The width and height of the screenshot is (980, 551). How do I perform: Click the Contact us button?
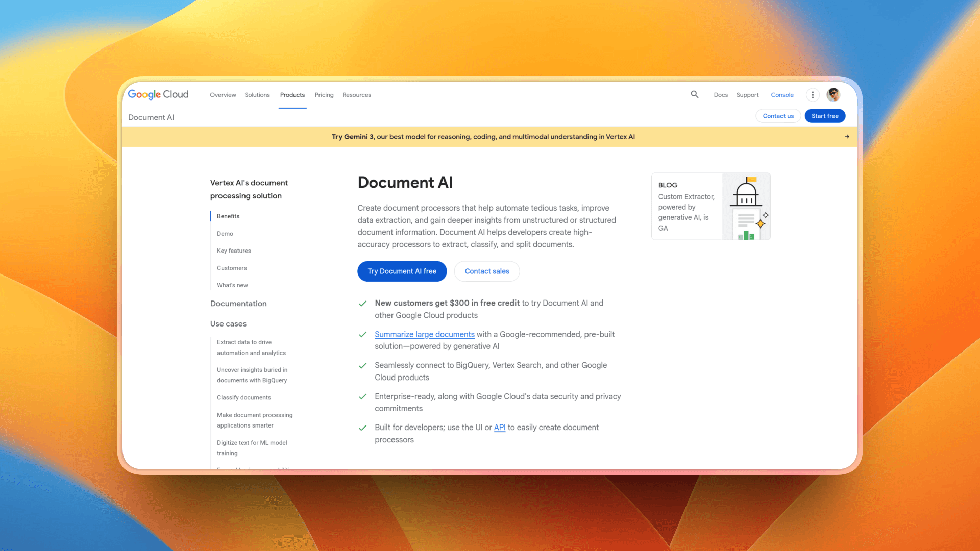(778, 116)
